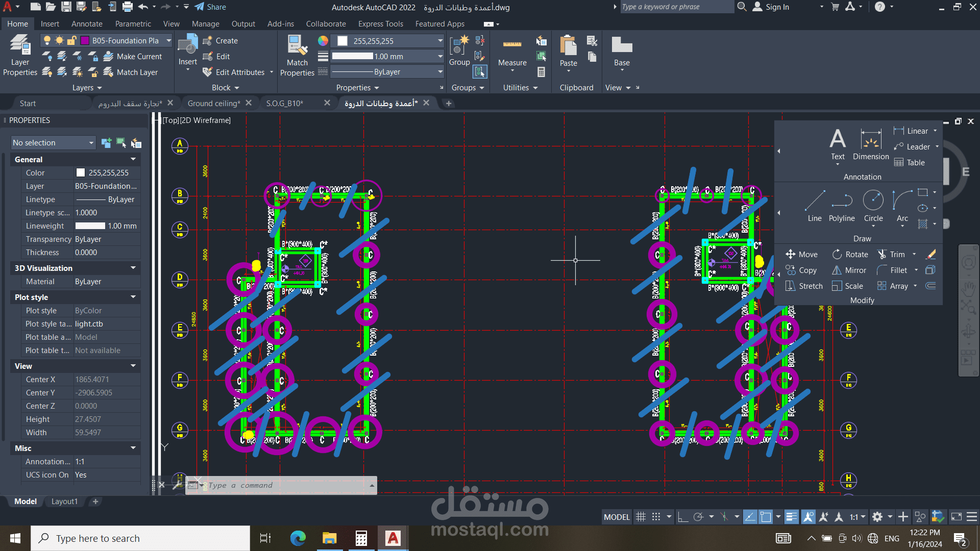Toggle snap mode in status bar
The height and width of the screenshot is (551, 980).
point(656,517)
